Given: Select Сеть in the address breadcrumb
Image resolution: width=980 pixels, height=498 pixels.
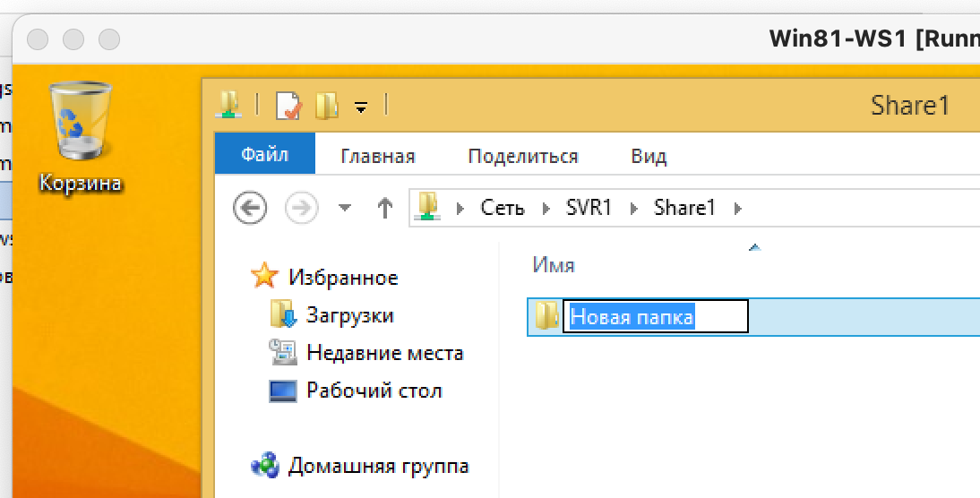Looking at the screenshot, I should click(503, 208).
